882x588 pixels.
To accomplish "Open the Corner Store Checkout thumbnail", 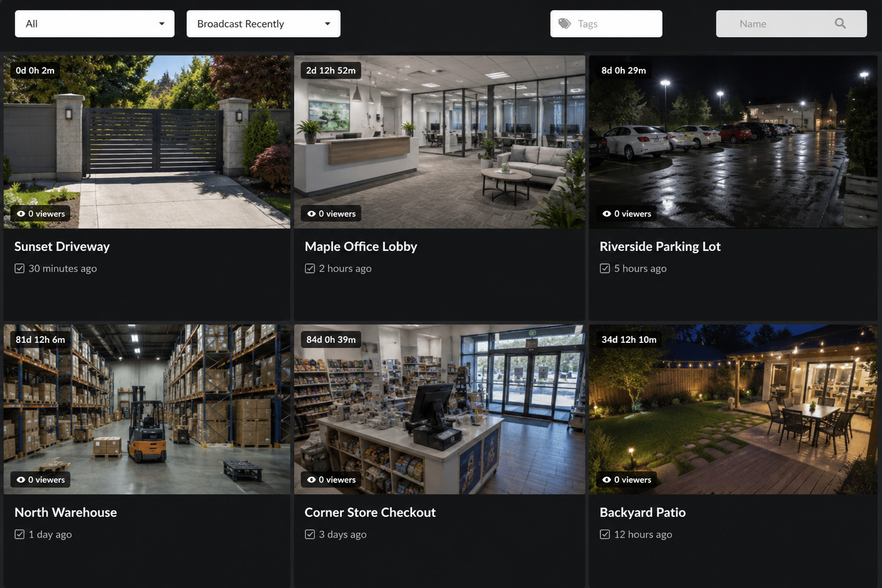I will [x=440, y=409].
